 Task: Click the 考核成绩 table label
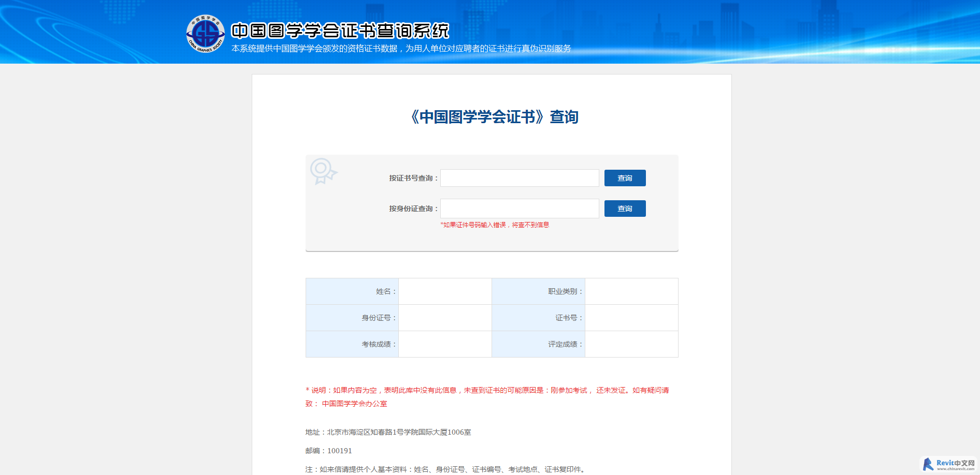(x=379, y=344)
